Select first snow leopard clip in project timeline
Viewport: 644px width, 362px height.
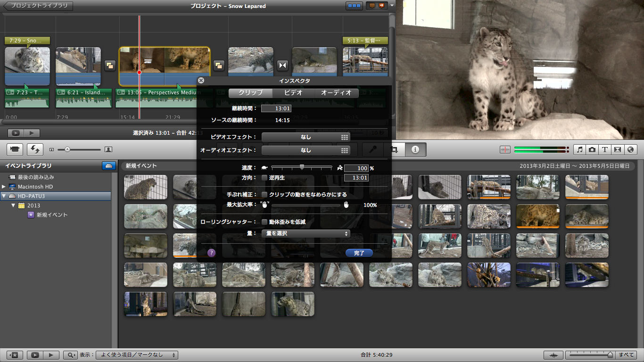point(27,66)
